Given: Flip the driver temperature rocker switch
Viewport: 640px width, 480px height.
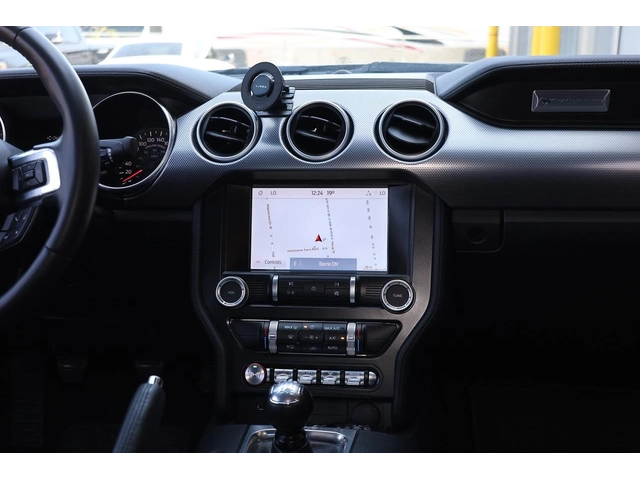Looking at the screenshot, I should [x=273, y=337].
